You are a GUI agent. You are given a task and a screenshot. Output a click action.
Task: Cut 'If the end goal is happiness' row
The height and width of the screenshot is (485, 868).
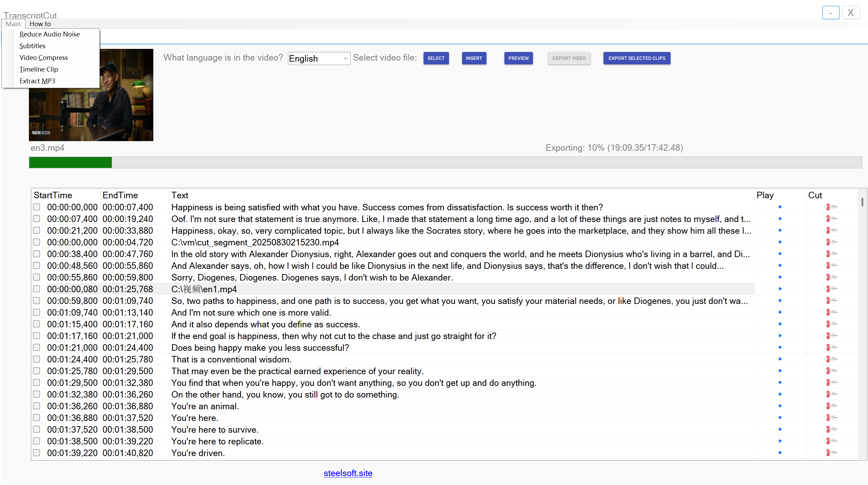click(x=832, y=336)
